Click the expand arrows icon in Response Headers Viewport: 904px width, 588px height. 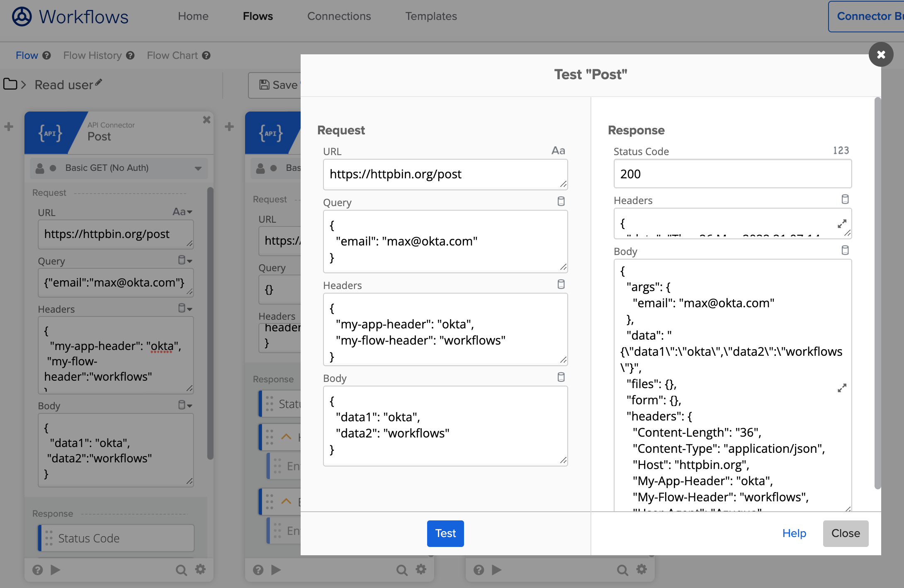point(842,224)
